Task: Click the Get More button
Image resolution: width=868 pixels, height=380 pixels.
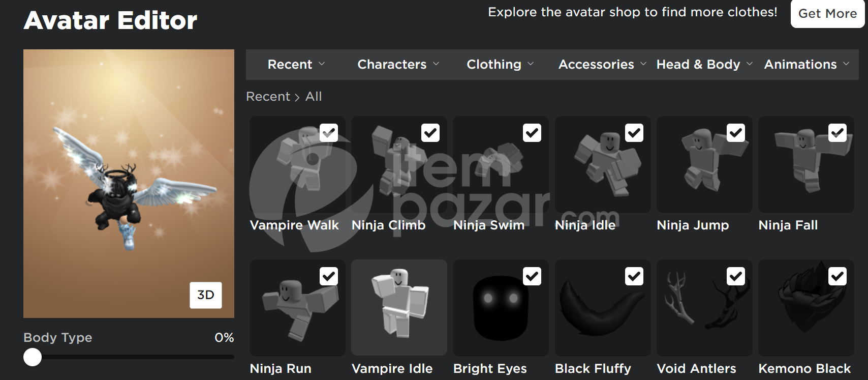Action: click(x=827, y=14)
